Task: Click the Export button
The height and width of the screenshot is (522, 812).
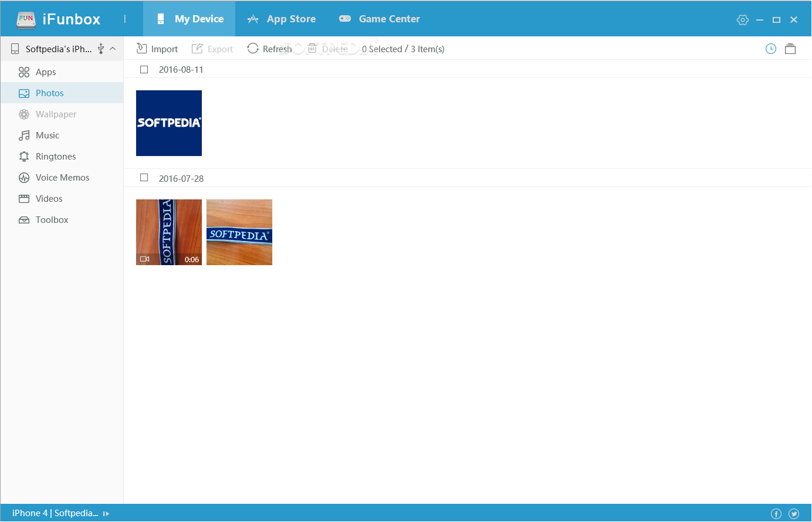Action: click(212, 49)
